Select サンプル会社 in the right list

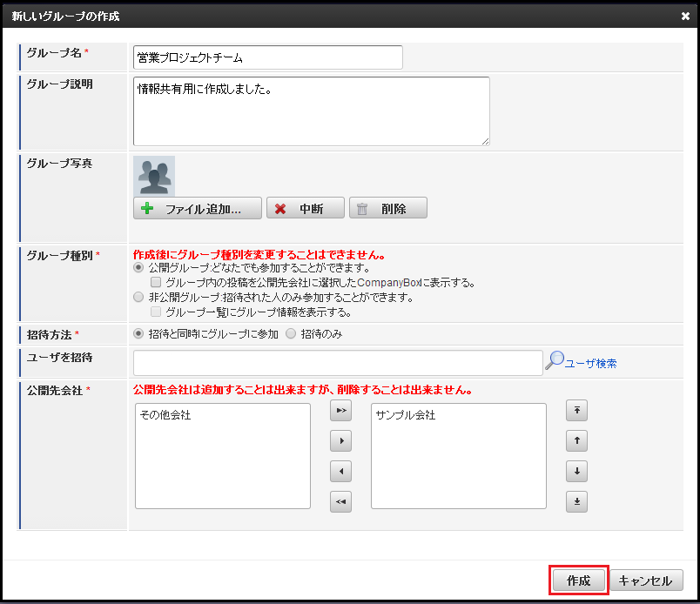406,415
